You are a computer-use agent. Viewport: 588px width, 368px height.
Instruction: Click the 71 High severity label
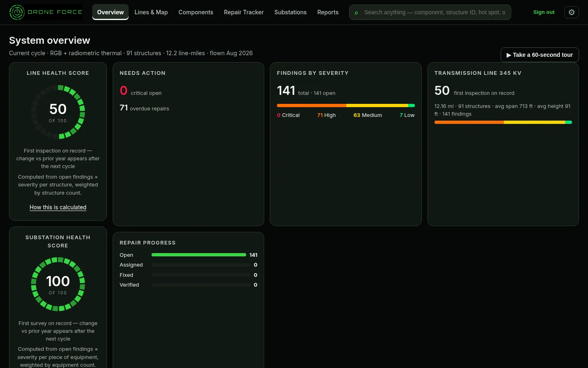(x=327, y=115)
